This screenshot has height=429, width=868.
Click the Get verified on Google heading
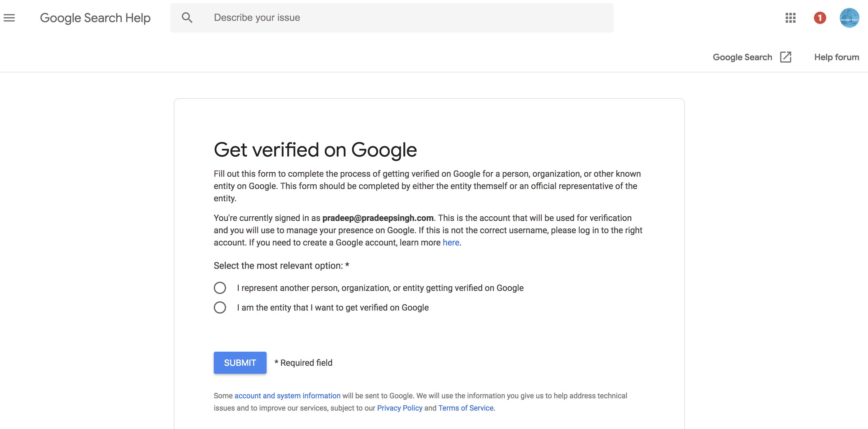coord(315,150)
